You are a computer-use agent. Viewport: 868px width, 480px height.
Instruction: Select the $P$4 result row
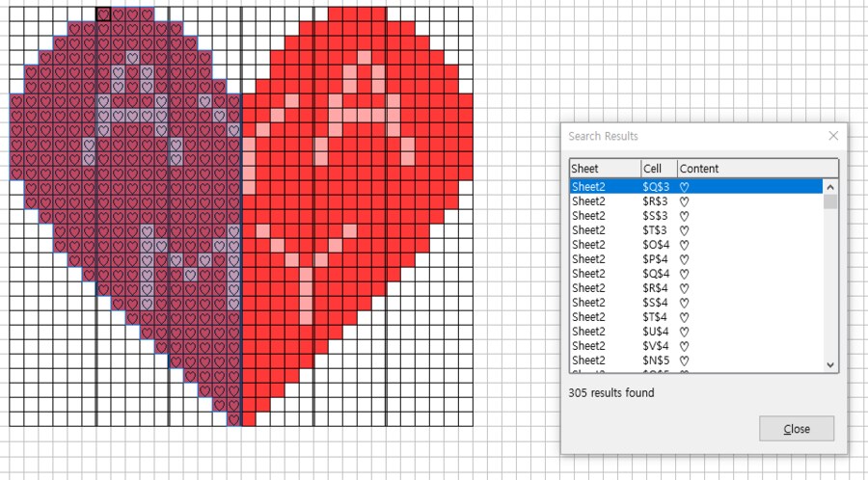point(694,258)
